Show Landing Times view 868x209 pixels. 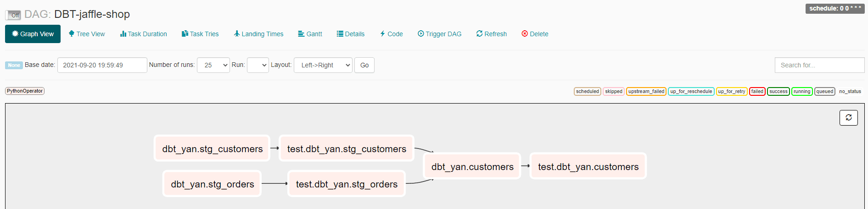(258, 34)
